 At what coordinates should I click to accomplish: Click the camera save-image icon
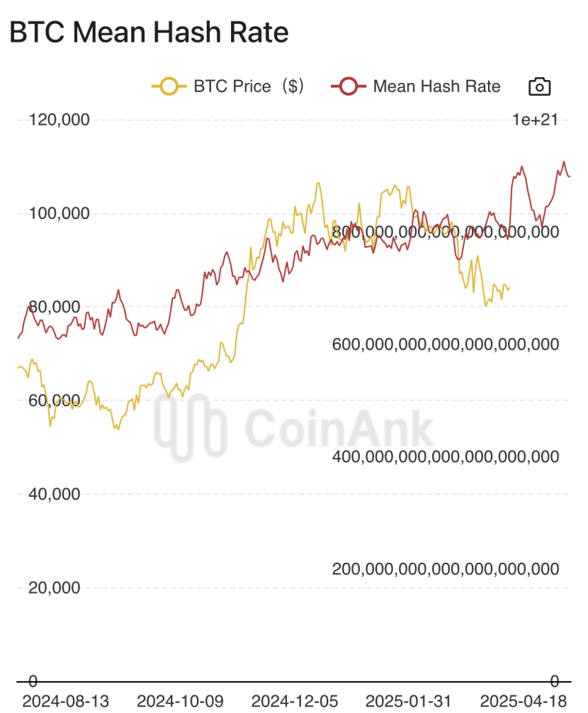539,86
